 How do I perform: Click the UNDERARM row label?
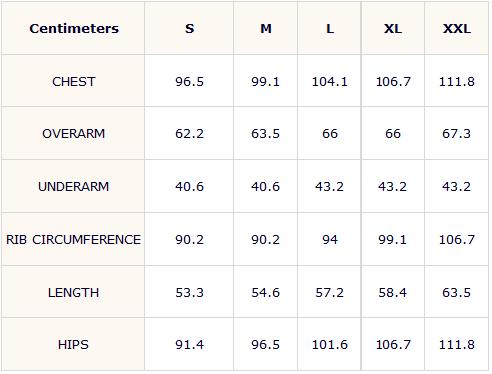(x=74, y=187)
